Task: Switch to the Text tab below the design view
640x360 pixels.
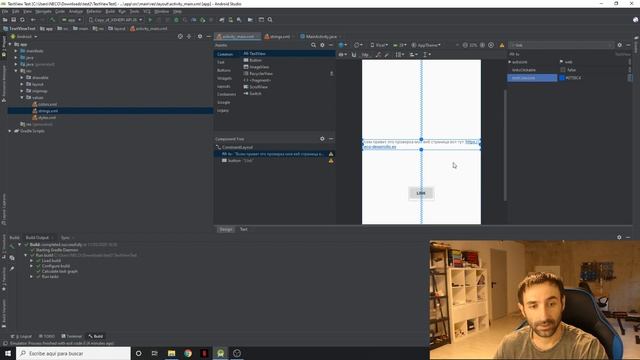Action: click(244, 229)
